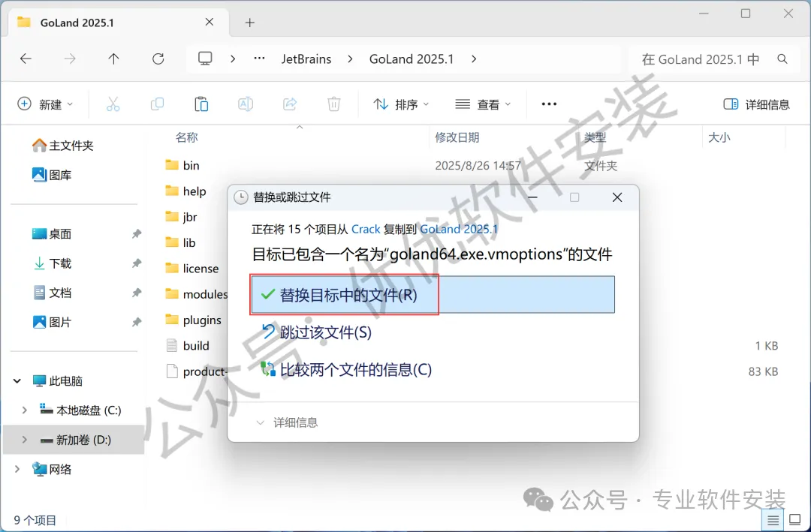Unpin 图片 via its pin icon
The height and width of the screenshot is (532, 811).
pyautogui.click(x=137, y=323)
